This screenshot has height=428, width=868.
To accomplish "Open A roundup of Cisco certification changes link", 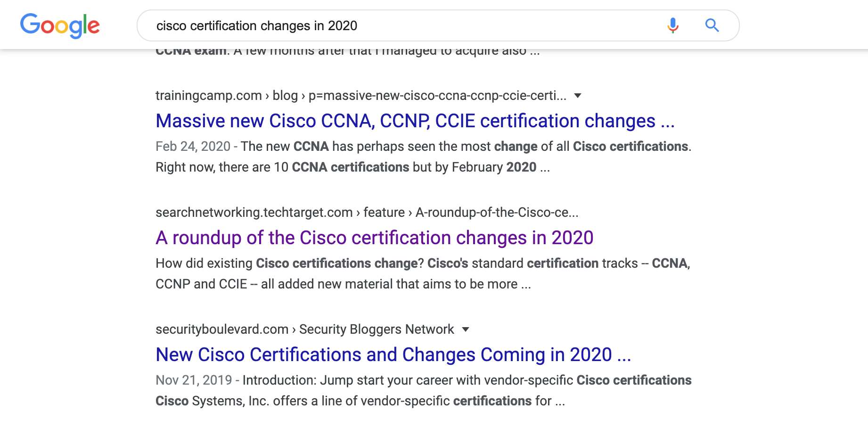I will pyautogui.click(x=375, y=238).
